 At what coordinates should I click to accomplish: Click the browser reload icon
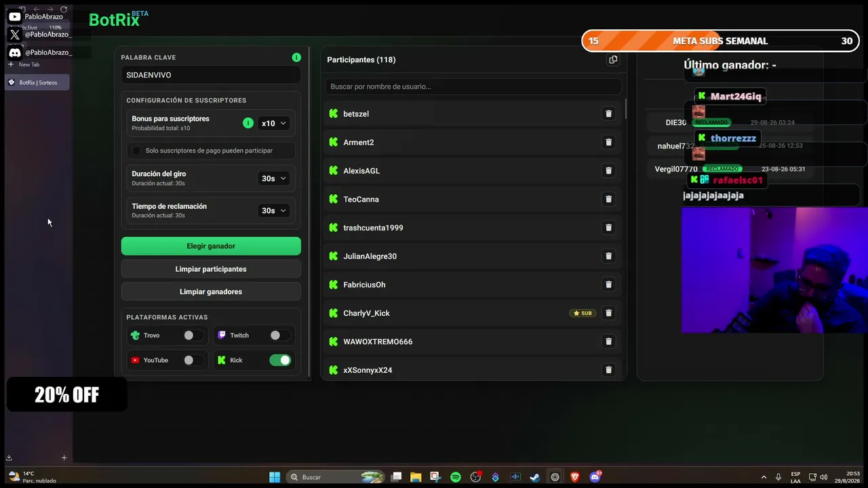pyautogui.click(x=64, y=9)
